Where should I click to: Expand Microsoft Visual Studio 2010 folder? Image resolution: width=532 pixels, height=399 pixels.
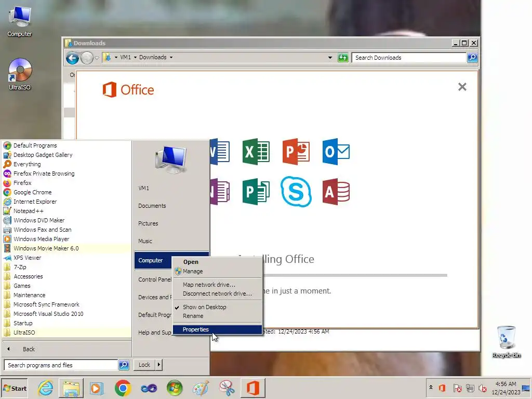(48, 314)
